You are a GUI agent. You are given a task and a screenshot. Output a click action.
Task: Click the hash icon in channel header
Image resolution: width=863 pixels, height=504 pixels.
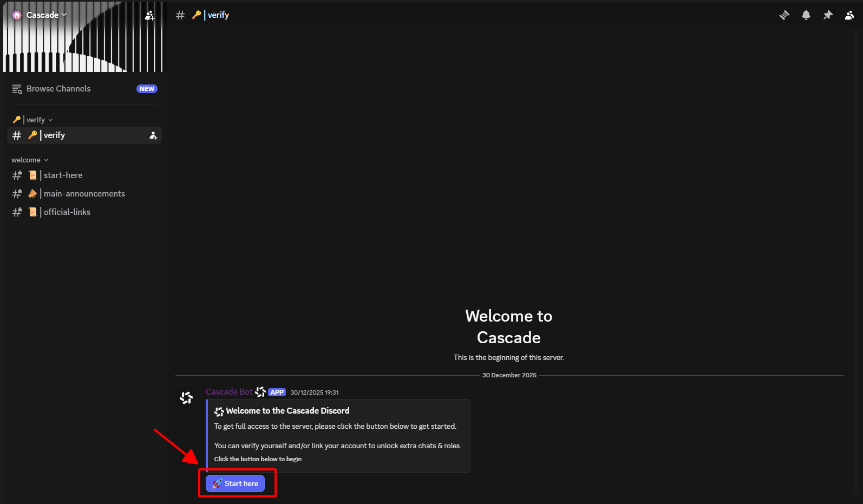click(180, 15)
